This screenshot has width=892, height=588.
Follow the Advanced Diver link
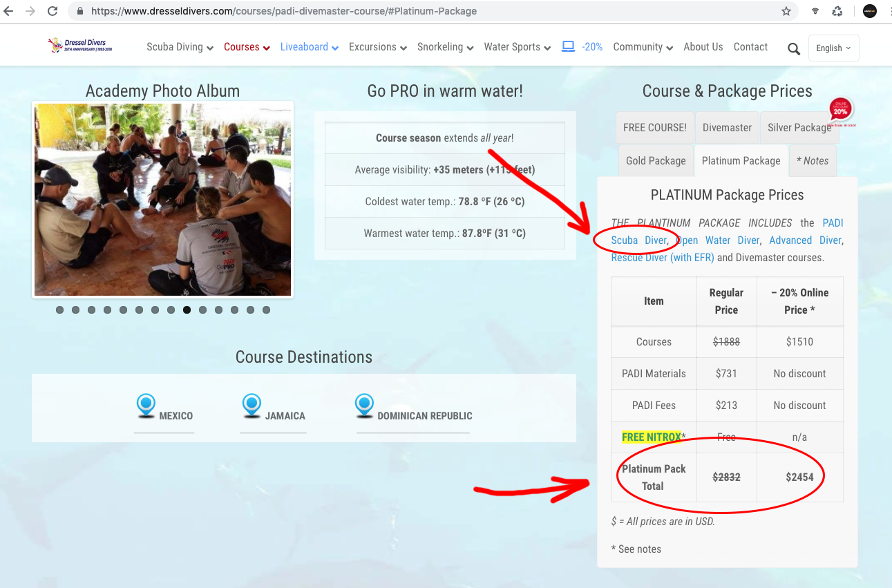click(805, 240)
